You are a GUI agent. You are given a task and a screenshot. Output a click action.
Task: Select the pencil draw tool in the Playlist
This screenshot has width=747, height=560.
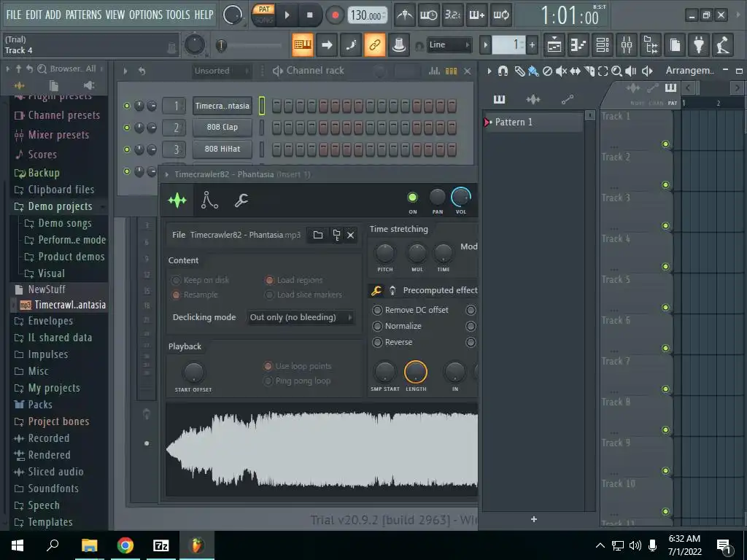(x=519, y=71)
